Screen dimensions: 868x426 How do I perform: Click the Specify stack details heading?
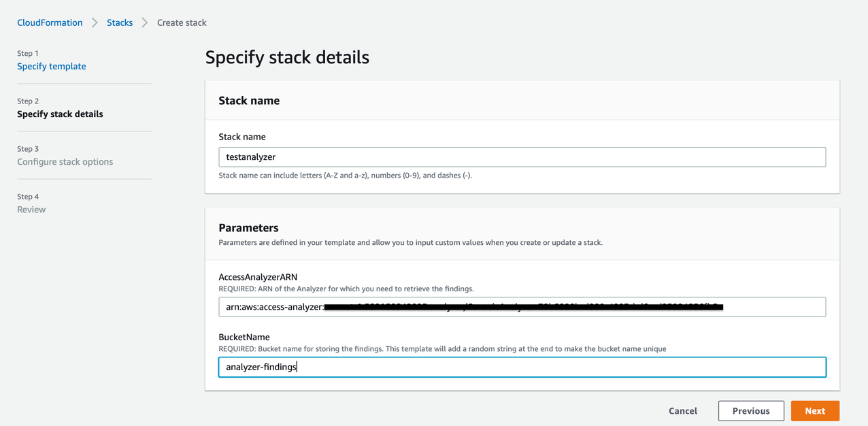287,57
